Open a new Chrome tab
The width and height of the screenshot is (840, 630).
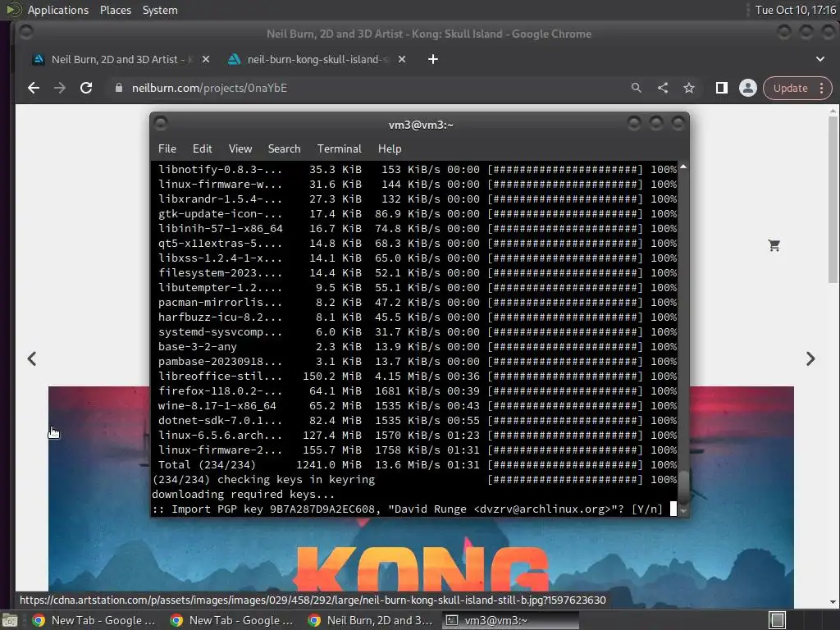433,59
